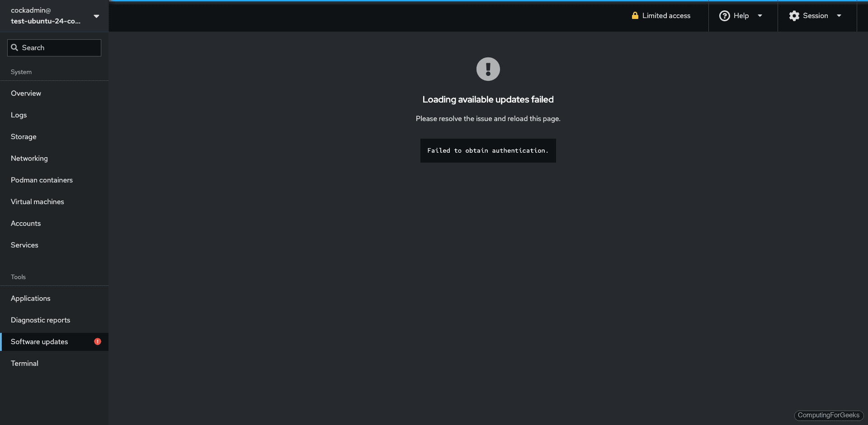
Task: Open the Storage section
Action: (23, 136)
